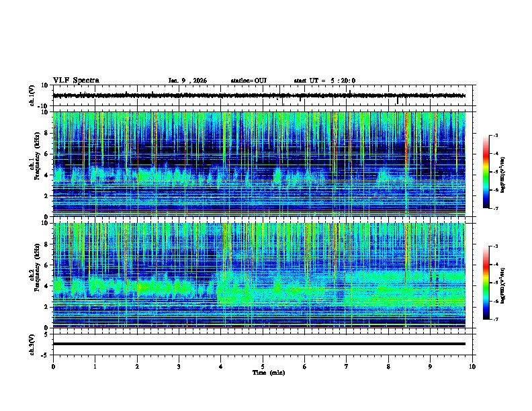Click time axis tick label "5"

[x=263, y=367]
